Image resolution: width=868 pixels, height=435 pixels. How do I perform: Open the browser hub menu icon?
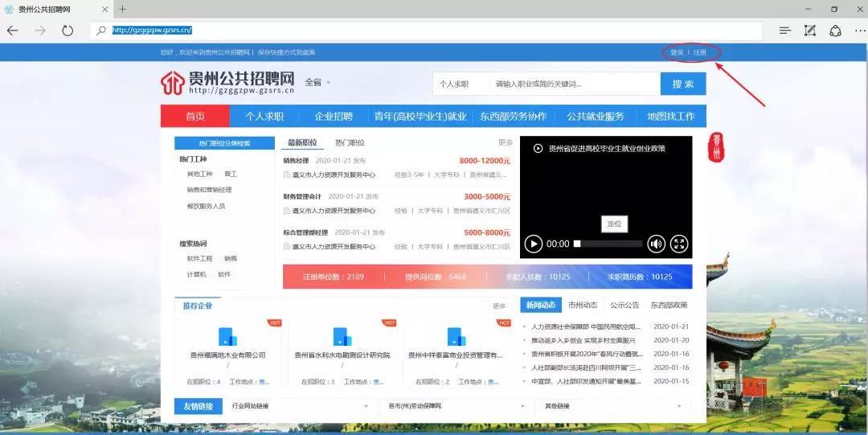[784, 31]
